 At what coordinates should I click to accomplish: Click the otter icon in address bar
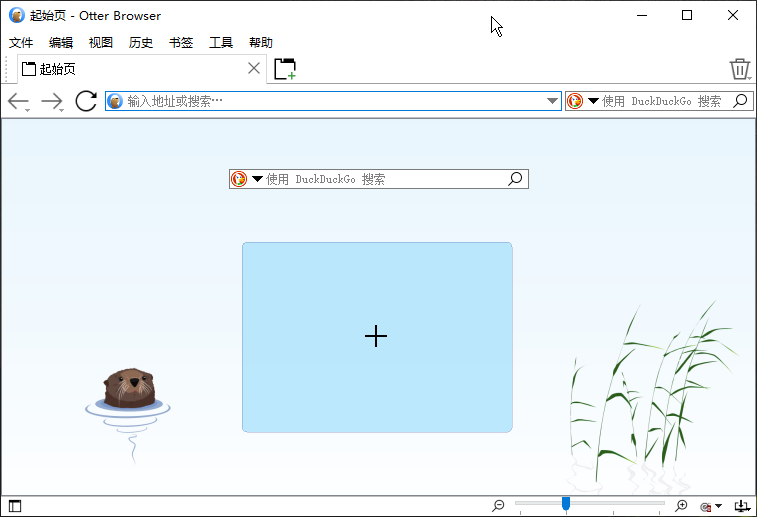115,101
